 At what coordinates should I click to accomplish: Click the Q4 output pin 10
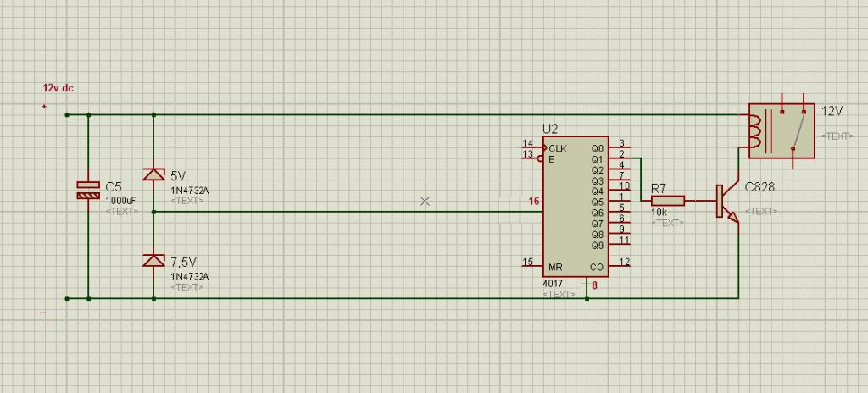coord(620,191)
